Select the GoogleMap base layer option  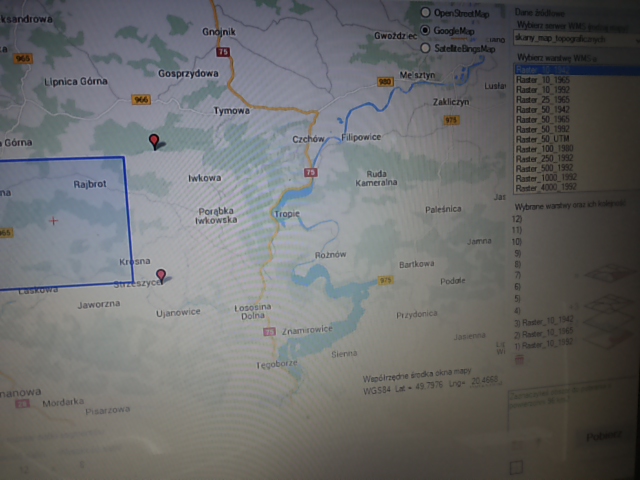(426, 30)
